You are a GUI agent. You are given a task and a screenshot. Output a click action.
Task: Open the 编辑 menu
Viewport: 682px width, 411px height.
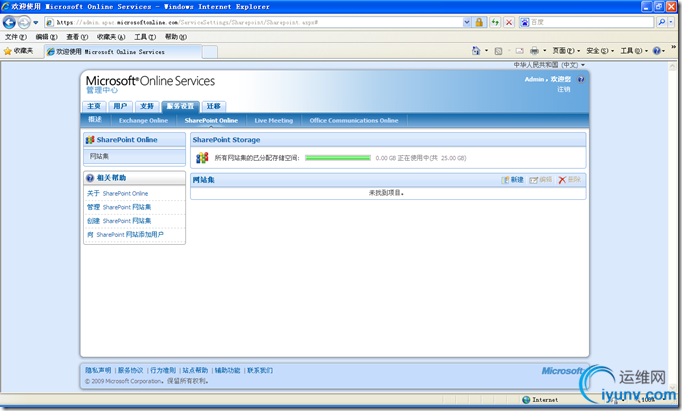pos(47,37)
